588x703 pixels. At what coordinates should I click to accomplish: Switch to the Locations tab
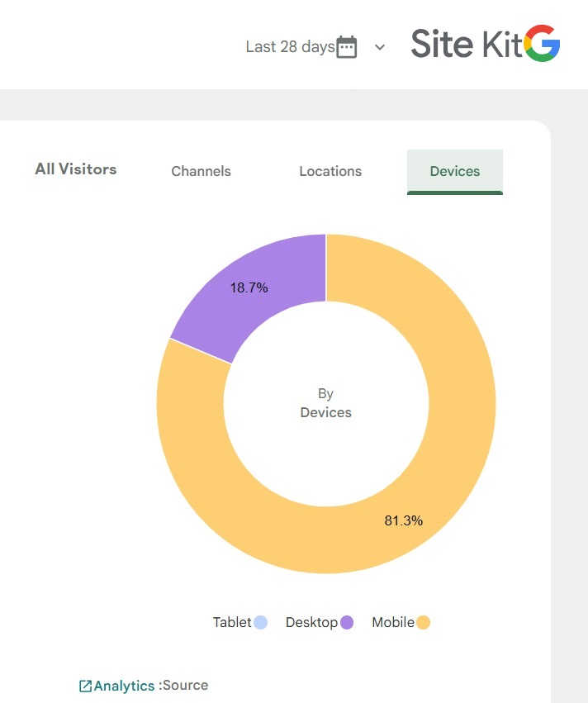click(x=330, y=171)
